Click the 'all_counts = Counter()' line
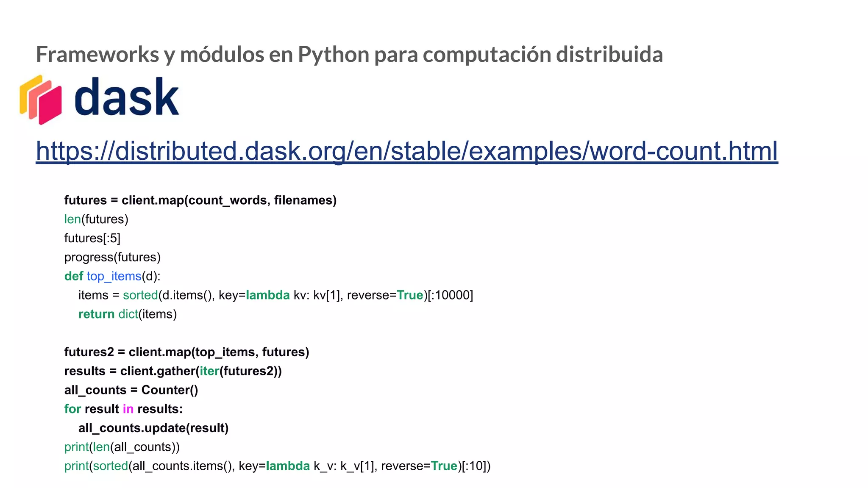Image resolution: width=868 pixels, height=488 pixels. tap(131, 390)
